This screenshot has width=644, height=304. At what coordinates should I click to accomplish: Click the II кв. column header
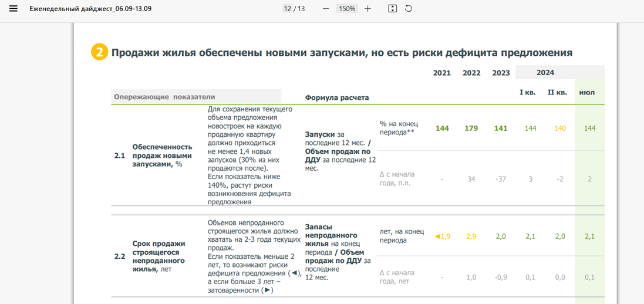coord(557,93)
